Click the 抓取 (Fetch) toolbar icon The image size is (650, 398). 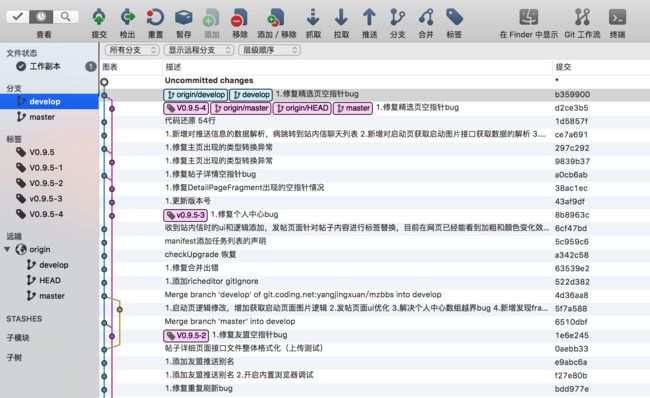coord(313,18)
